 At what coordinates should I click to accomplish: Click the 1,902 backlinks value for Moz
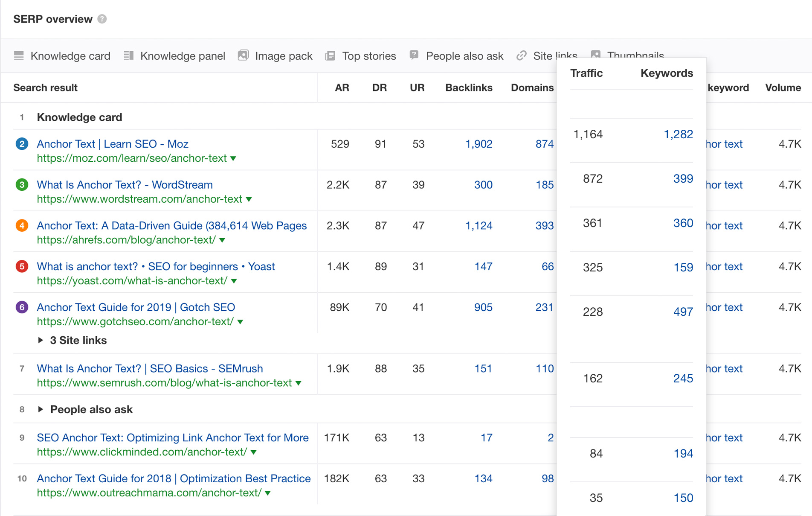coord(479,144)
